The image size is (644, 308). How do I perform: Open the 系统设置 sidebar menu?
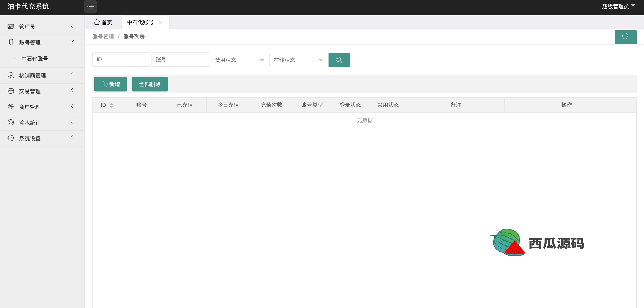pos(42,138)
